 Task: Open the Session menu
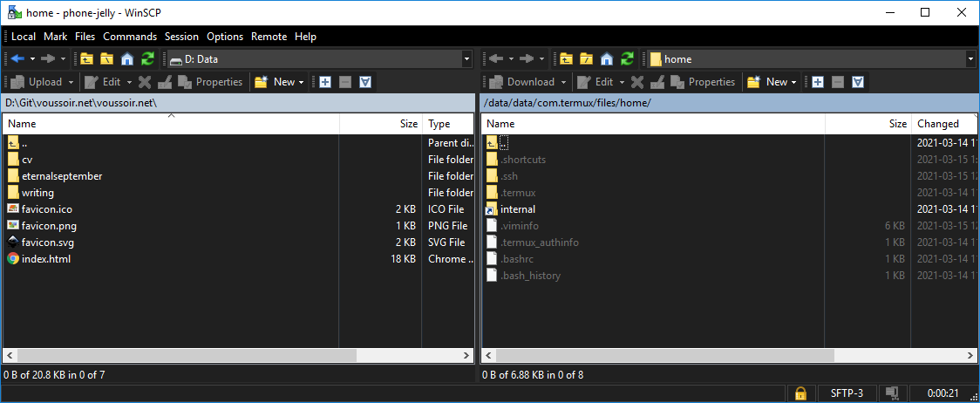click(x=182, y=37)
